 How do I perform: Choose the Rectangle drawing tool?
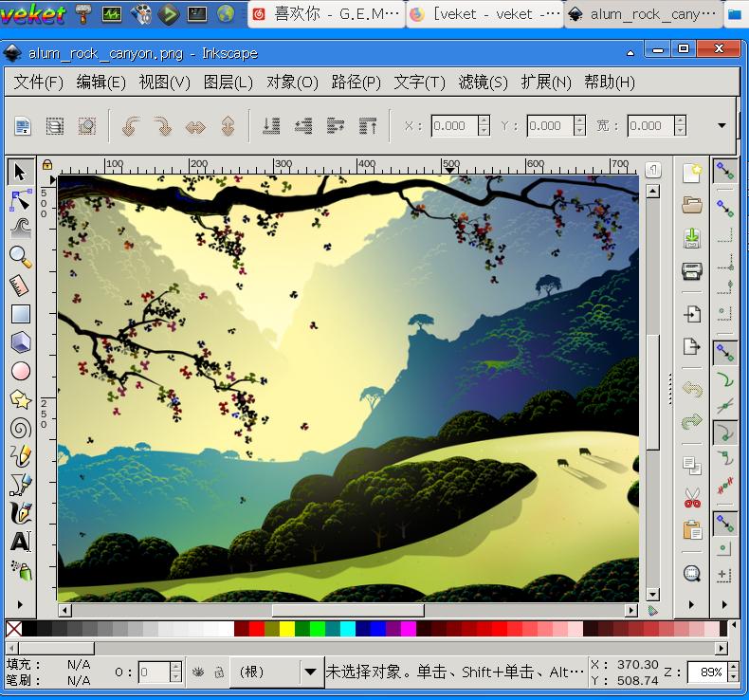20,314
